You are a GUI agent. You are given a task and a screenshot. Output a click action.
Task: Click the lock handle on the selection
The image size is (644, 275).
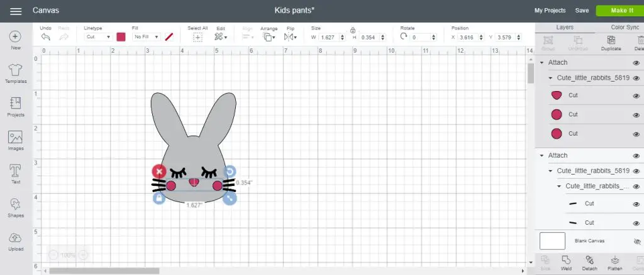159,198
